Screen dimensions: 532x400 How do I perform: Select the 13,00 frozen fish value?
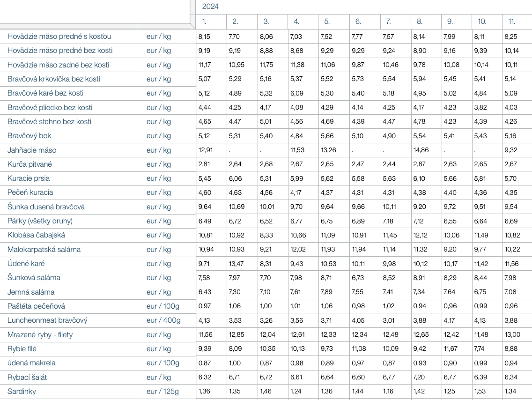click(x=512, y=335)
